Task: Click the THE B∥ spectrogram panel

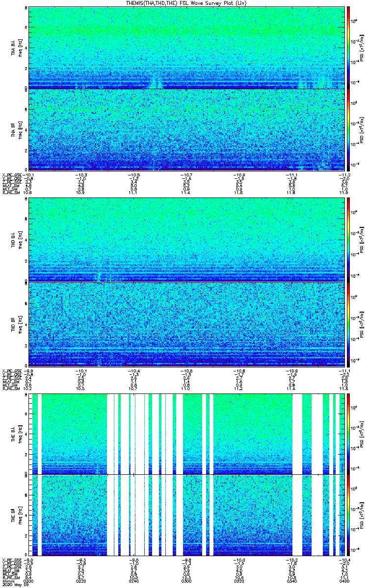Action: 186,515
